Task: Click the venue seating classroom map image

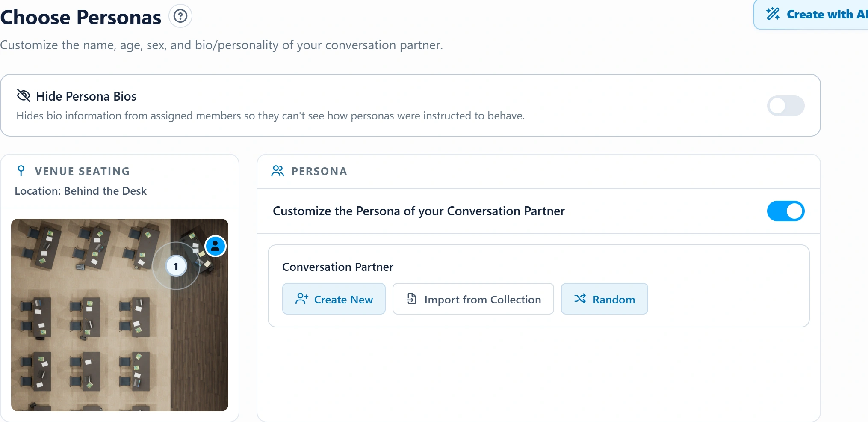Action: pos(120,315)
